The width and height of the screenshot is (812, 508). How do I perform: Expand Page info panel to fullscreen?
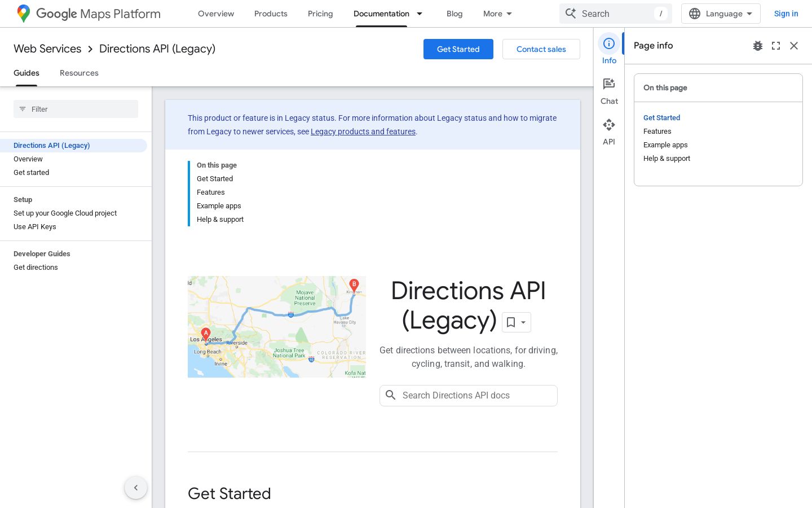776,46
